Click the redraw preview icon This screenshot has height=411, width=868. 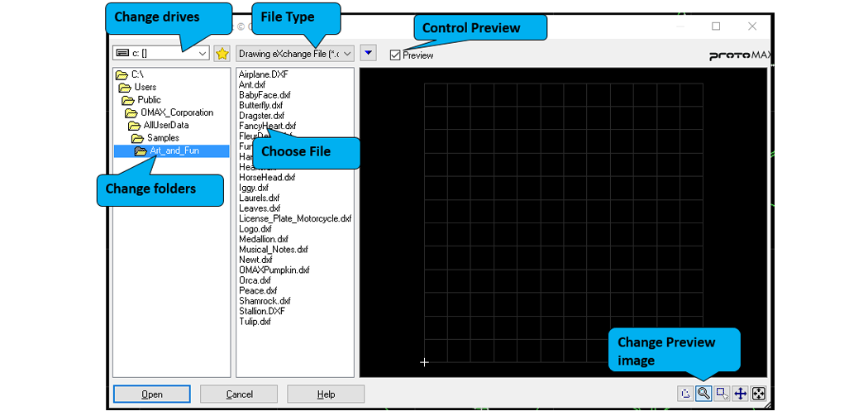click(685, 394)
